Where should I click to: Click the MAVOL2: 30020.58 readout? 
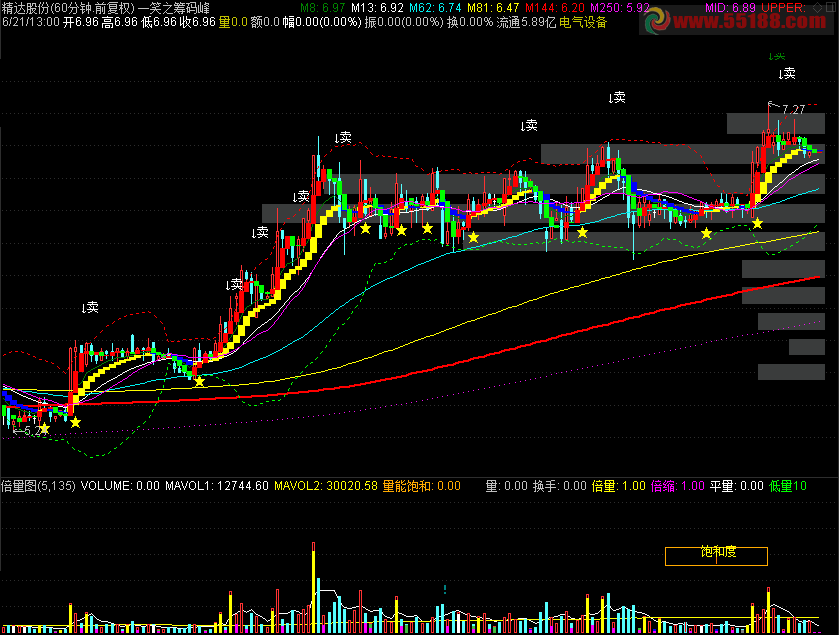[x=326, y=486]
